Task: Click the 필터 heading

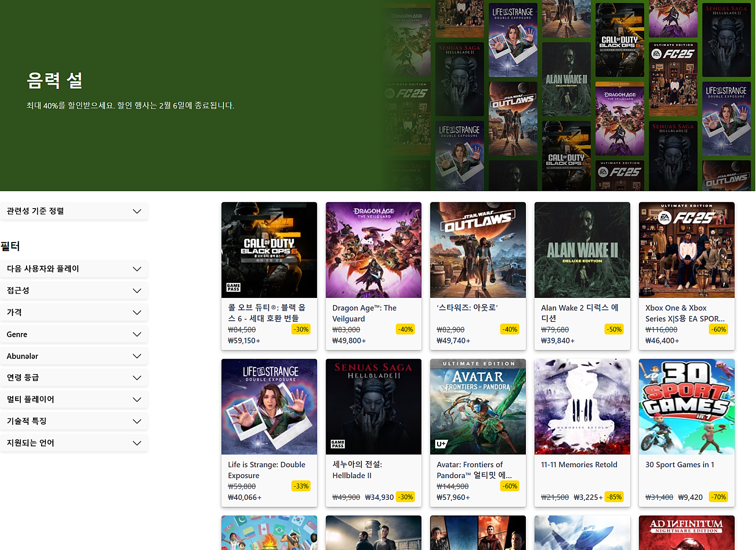Action: tap(10, 246)
